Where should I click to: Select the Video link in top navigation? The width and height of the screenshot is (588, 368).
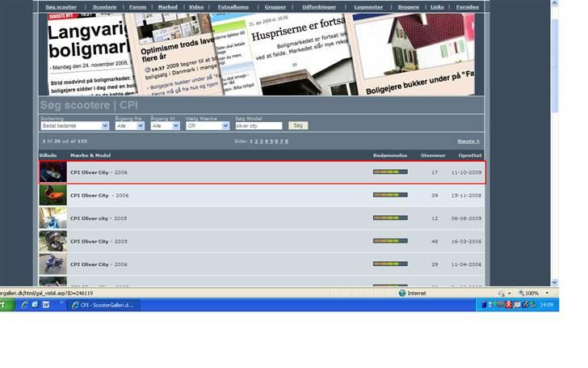pos(196,6)
